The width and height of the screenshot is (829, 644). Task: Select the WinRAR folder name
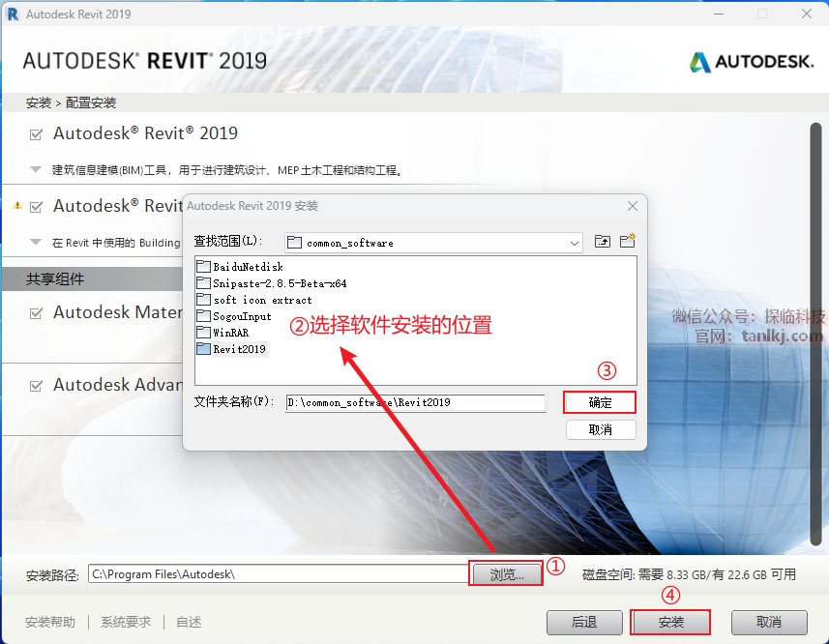click(x=230, y=333)
